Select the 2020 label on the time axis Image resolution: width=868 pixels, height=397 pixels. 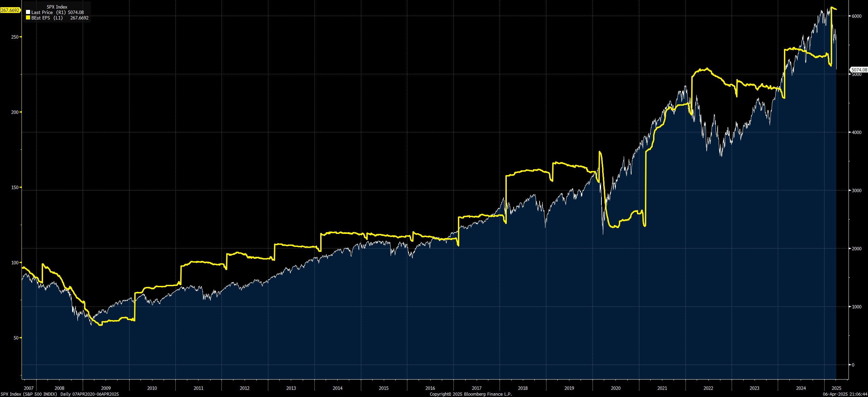click(x=615, y=388)
